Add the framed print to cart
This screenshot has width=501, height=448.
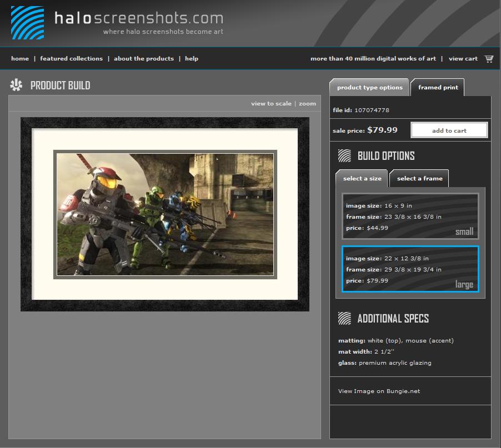449,130
